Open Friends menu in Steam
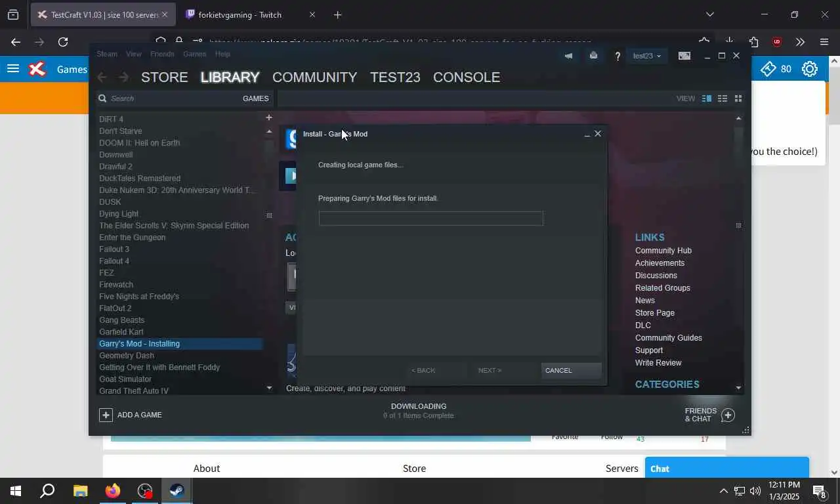This screenshot has height=504, width=840. coord(162,54)
